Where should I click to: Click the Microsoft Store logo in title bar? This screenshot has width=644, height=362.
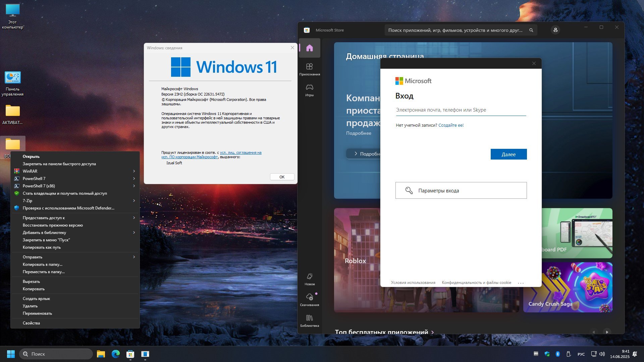click(x=307, y=30)
